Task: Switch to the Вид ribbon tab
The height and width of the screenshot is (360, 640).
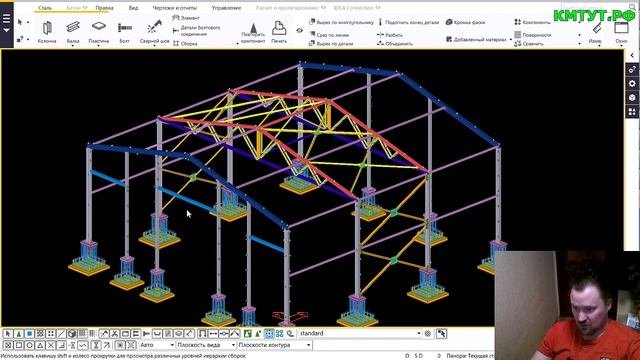Action: [x=133, y=7]
